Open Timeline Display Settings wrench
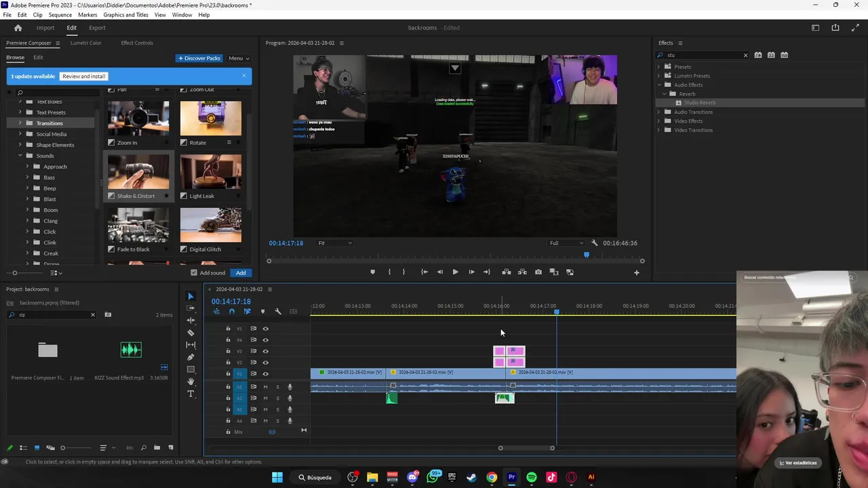Image resolution: width=868 pixels, height=488 pixels. click(x=278, y=312)
